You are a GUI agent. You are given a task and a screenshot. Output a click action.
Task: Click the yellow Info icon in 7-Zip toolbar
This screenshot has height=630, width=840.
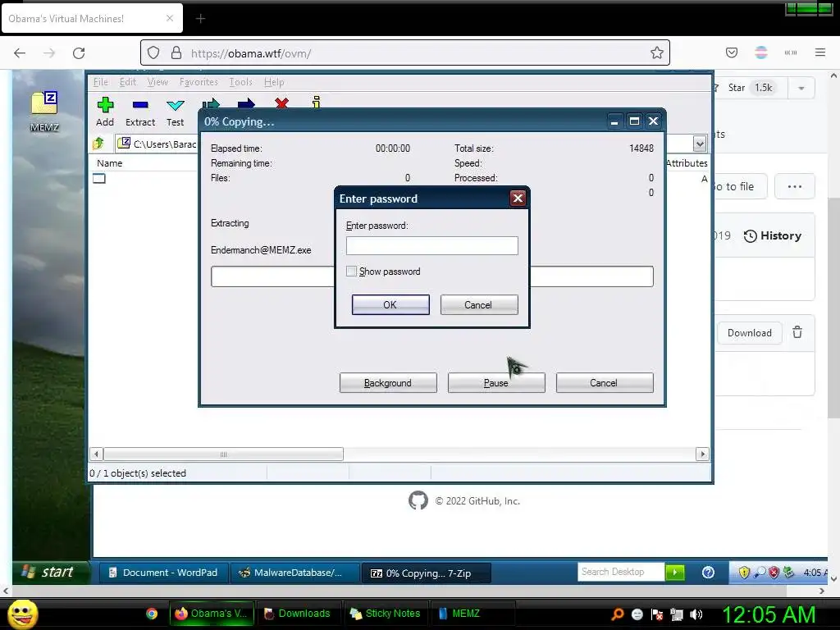tap(317, 102)
